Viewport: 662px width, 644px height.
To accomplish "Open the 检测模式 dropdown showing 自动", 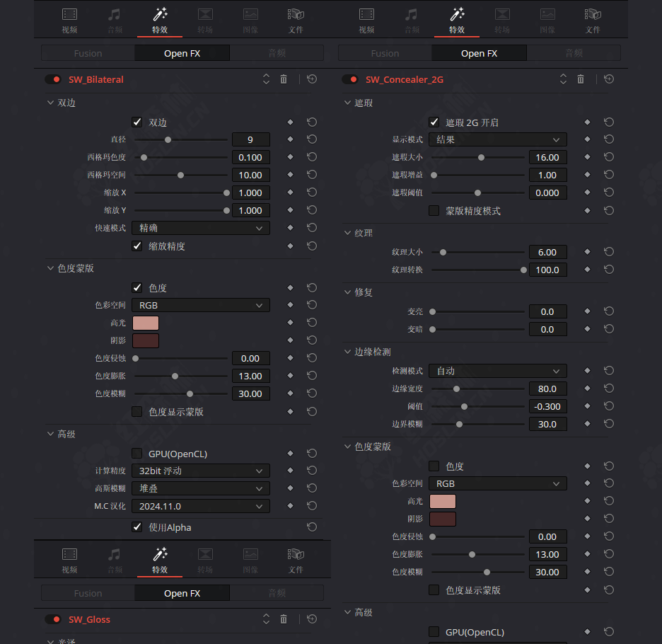I will 498,371.
